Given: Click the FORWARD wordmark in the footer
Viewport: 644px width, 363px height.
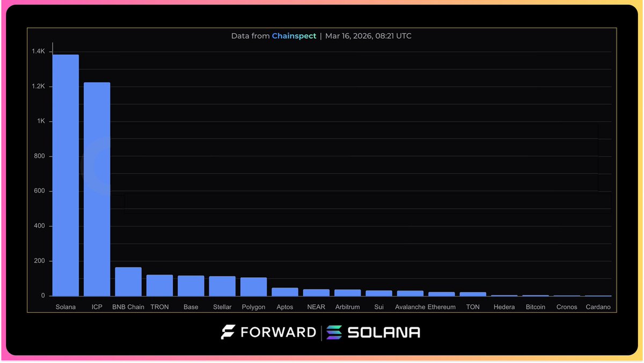Looking at the screenshot, I should point(280,332).
